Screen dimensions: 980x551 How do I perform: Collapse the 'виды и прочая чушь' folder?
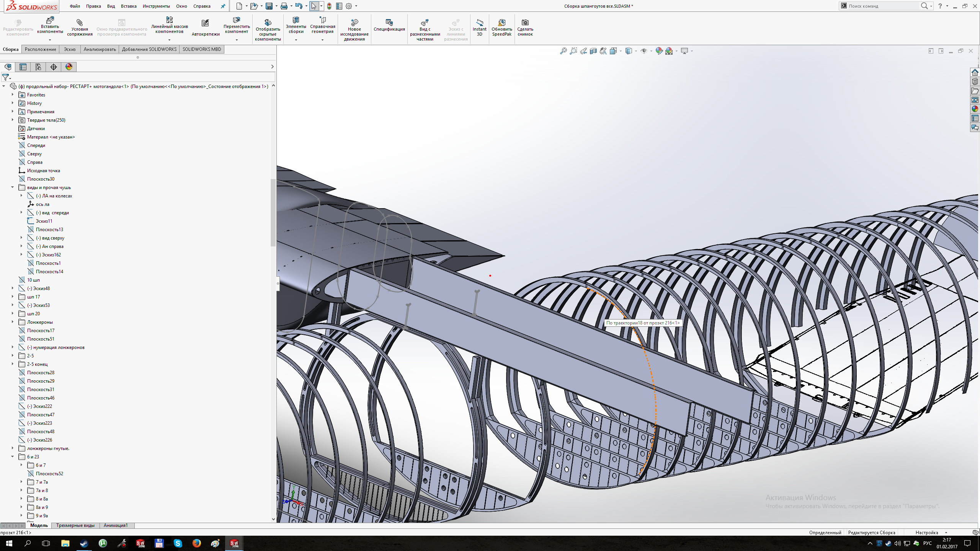[13, 187]
